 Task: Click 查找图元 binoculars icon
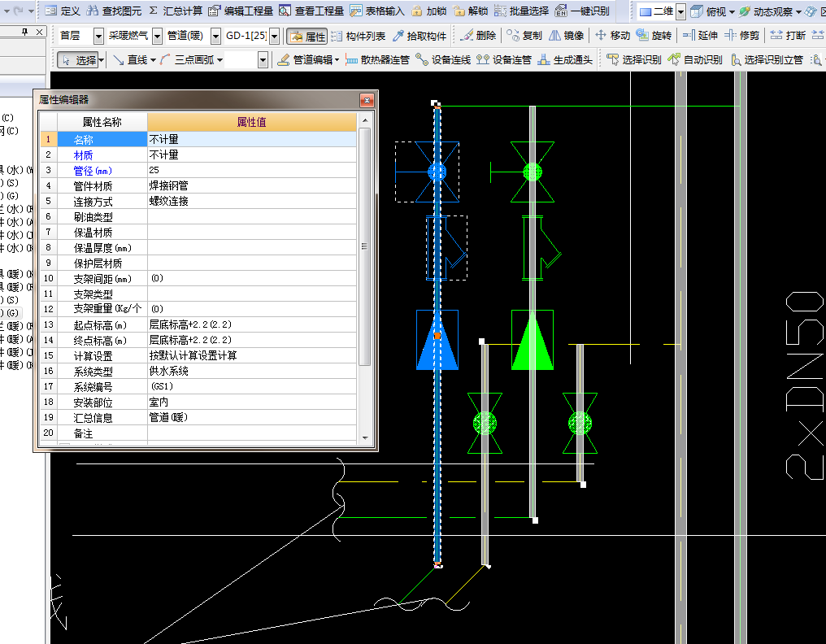pyautogui.click(x=92, y=11)
